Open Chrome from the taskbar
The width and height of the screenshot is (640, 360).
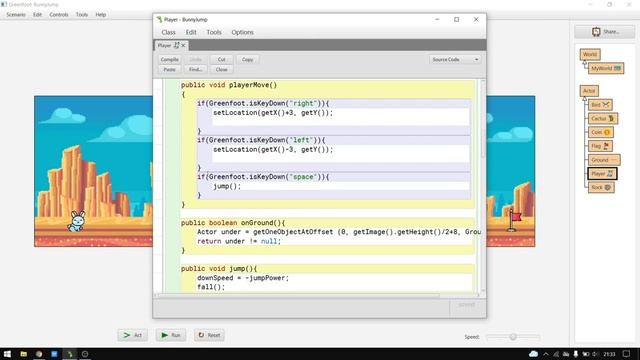click(x=39, y=354)
